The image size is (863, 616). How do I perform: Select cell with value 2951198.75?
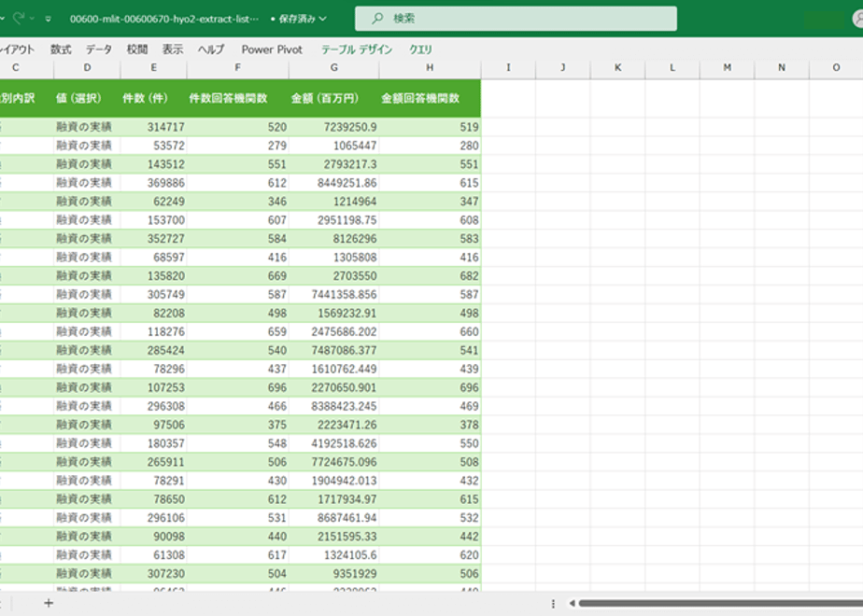334,220
